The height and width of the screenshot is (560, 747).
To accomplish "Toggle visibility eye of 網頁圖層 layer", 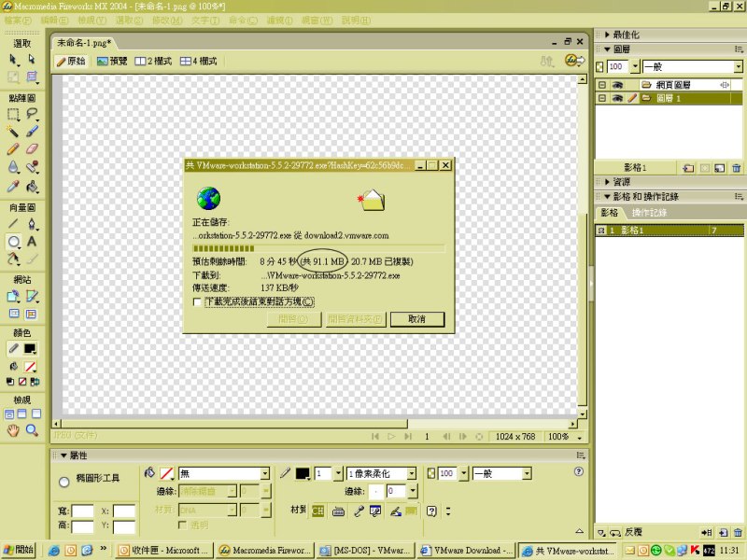I will 617,85.
